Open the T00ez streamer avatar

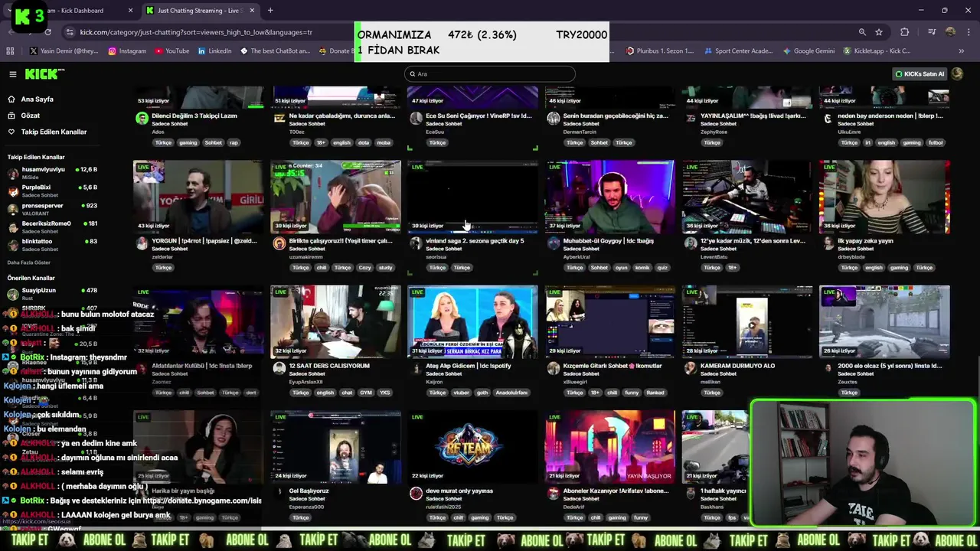point(279,119)
